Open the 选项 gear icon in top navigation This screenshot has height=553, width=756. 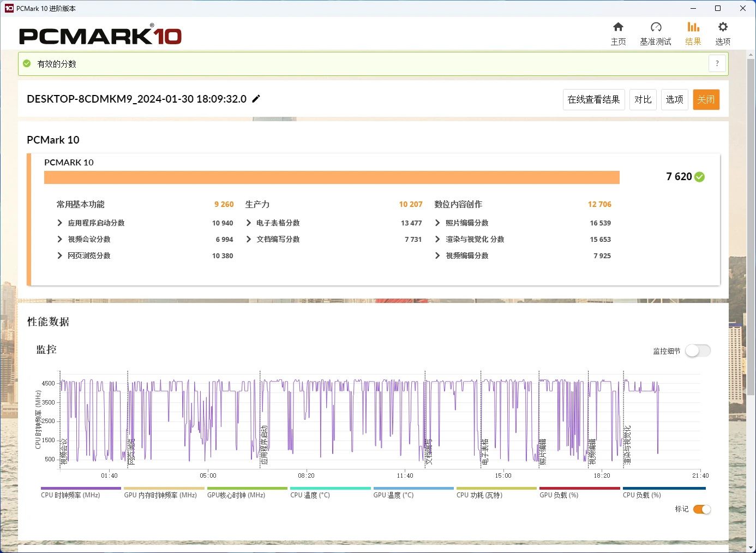(x=723, y=27)
